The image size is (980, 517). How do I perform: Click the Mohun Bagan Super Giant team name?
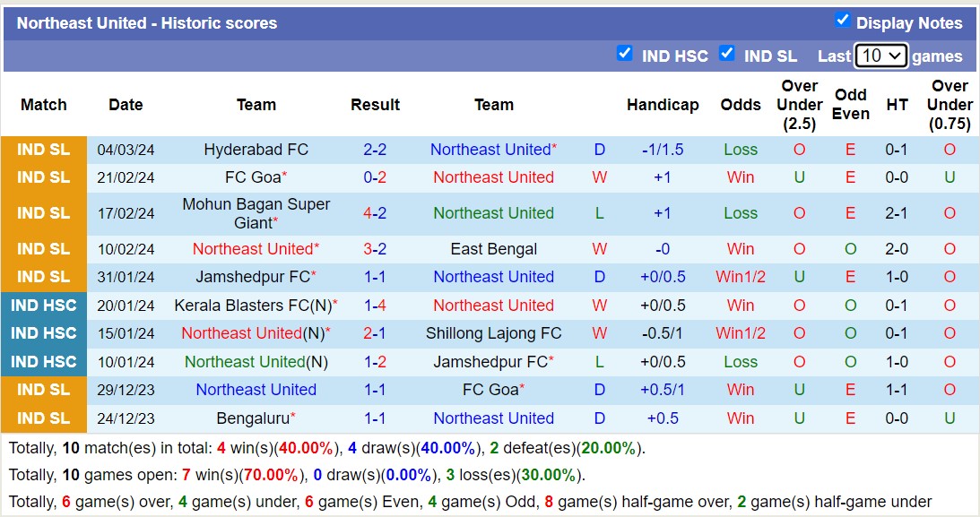click(256, 213)
